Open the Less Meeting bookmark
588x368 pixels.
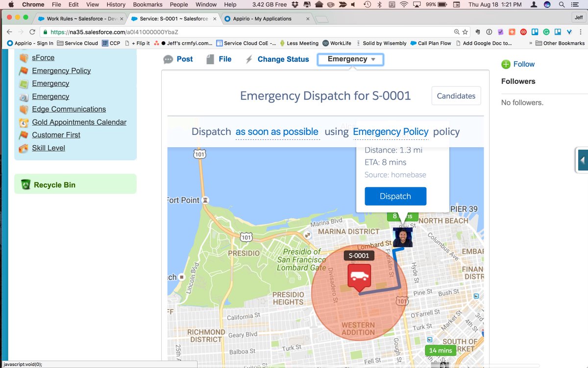[x=299, y=43]
